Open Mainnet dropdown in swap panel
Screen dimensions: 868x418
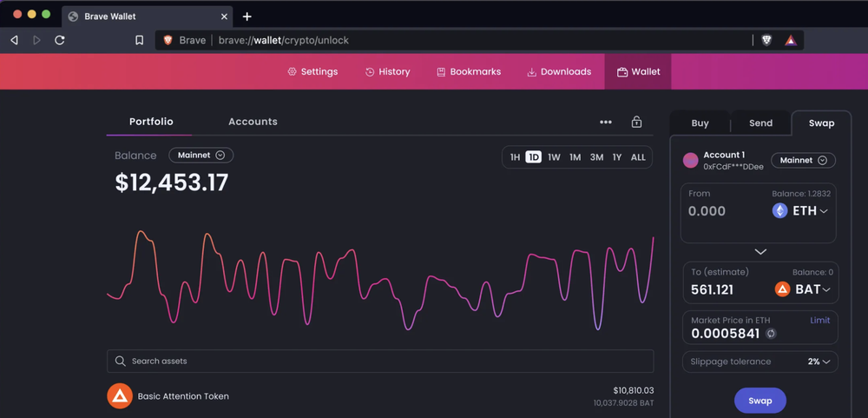tap(803, 160)
